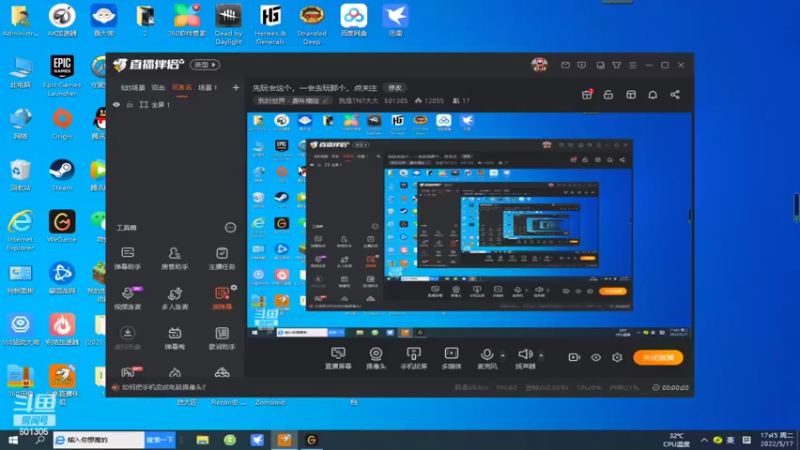Click the layout panel icon in header

[631, 95]
